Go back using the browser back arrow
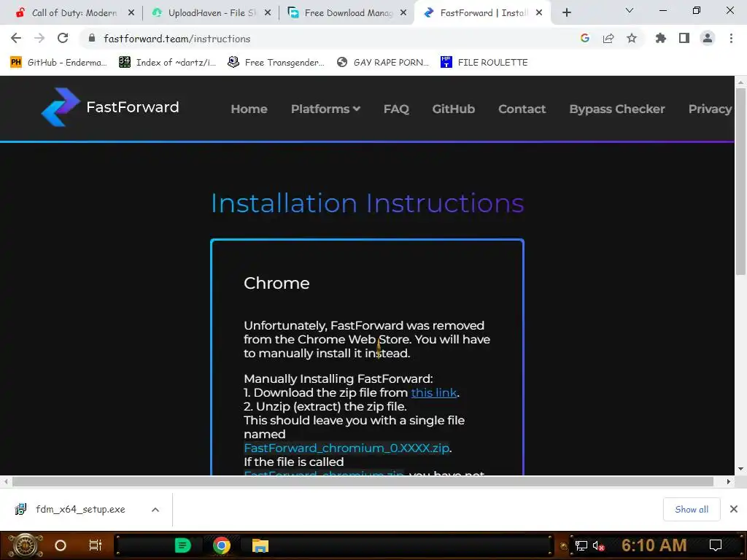 point(16,38)
